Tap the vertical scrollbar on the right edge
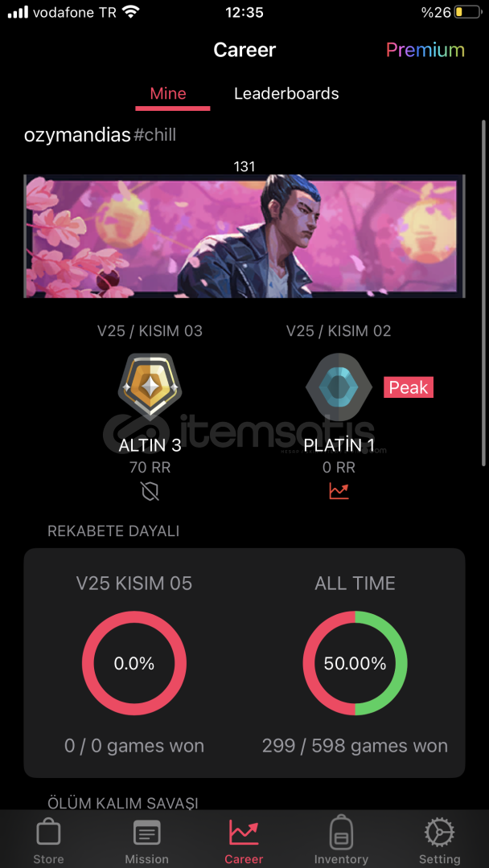Image resolution: width=489 pixels, height=868 pixels. (484, 293)
